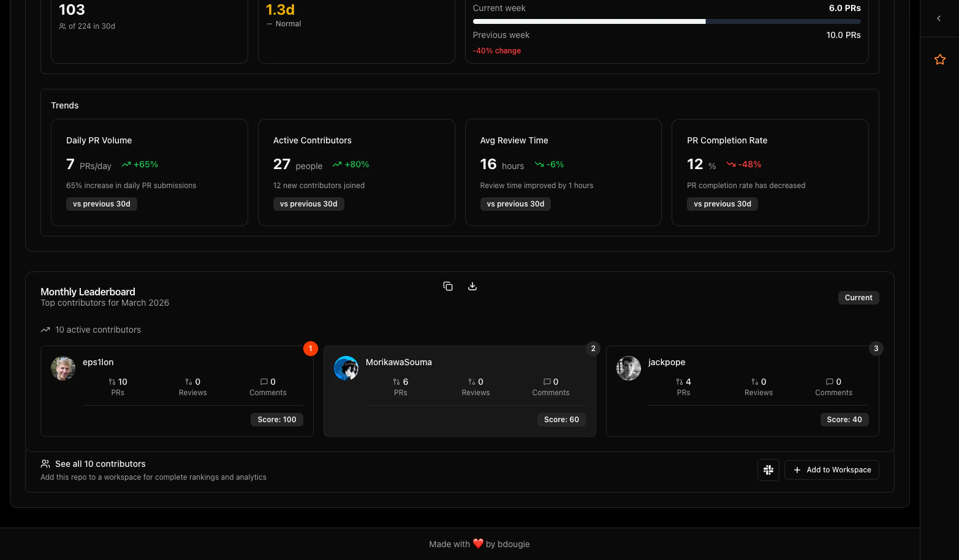The height and width of the screenshot is (560, 959).
Task: Click the orange star favorite icon in sidebar
Action: tap(939, 59)
